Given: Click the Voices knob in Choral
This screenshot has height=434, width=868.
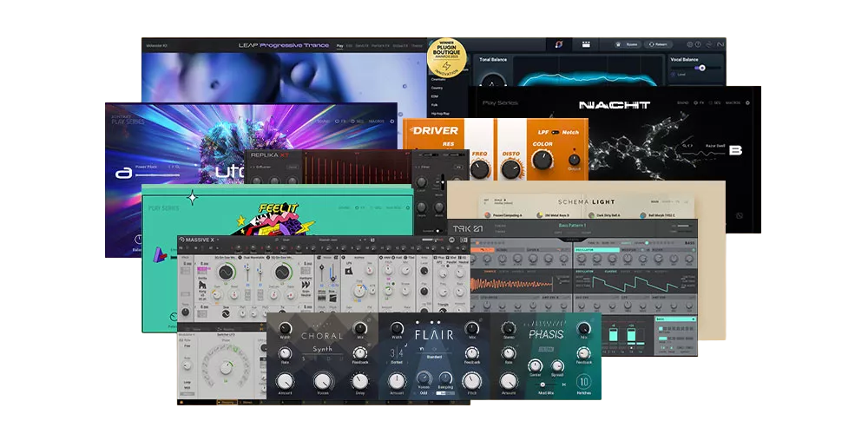Looking at the screenshot, I should (x=323, y=380).
